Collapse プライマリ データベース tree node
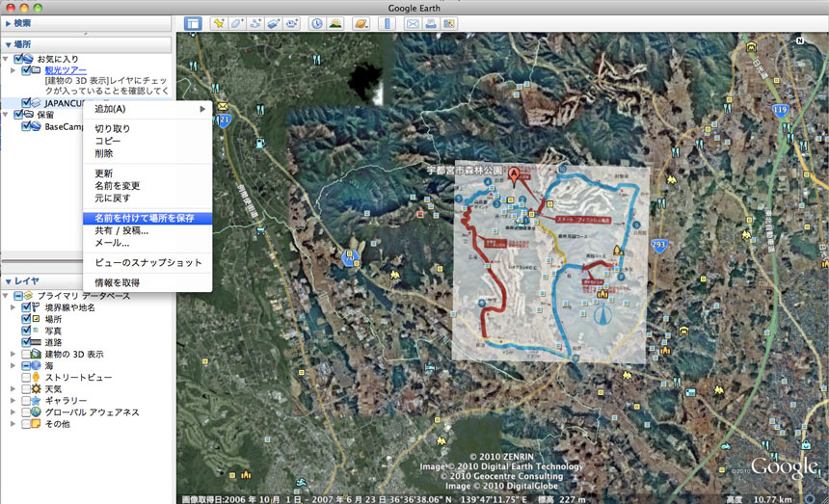 [x=6, y=296]
